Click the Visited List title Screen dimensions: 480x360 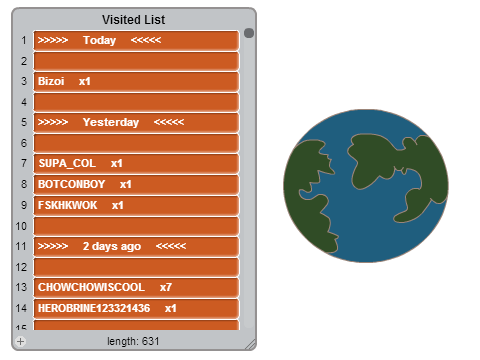[x=133, y=20]
